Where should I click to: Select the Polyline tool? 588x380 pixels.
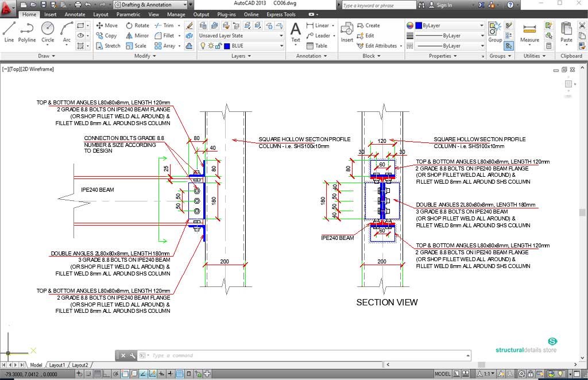point(26,32)
